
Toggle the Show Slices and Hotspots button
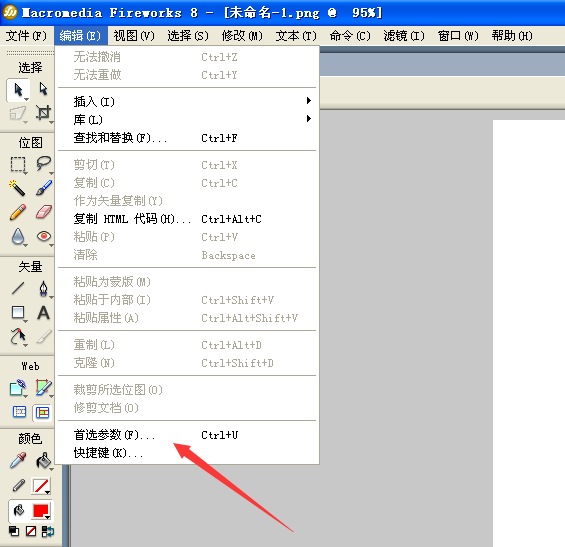click(43, 413)
